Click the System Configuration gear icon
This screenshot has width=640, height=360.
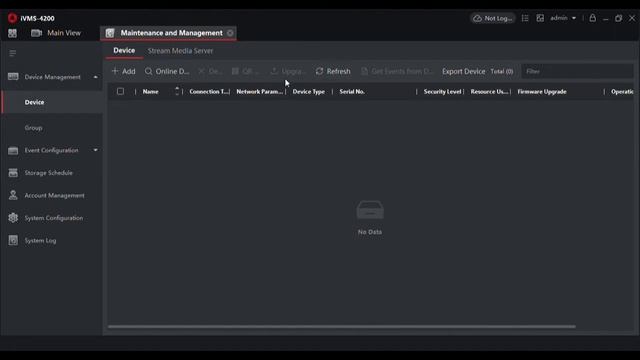pyautogui.click(x=13, y=218)
